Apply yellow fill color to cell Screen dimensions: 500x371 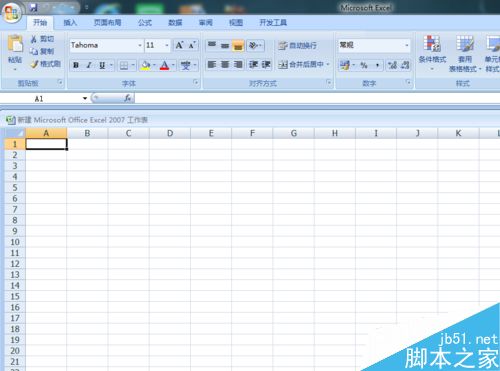coord(145,65)
